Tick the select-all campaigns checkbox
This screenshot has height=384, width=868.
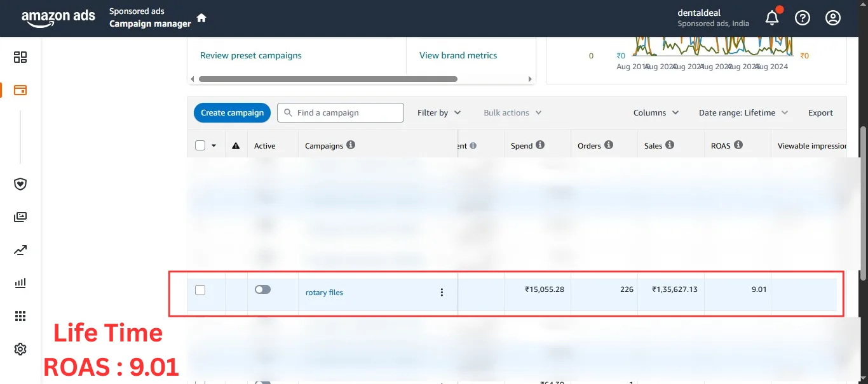200,145
